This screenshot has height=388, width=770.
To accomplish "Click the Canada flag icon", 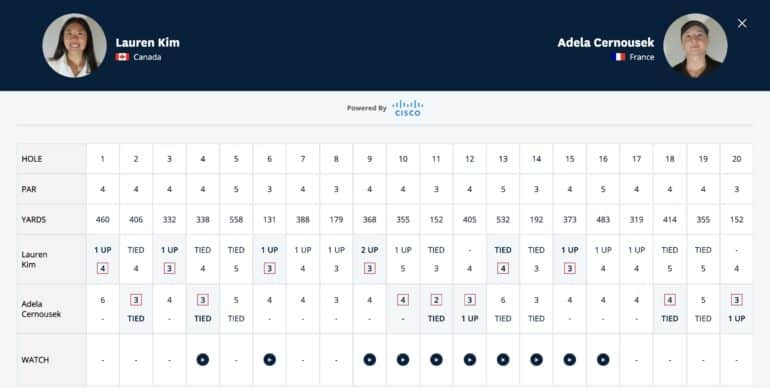I will 122,57.
